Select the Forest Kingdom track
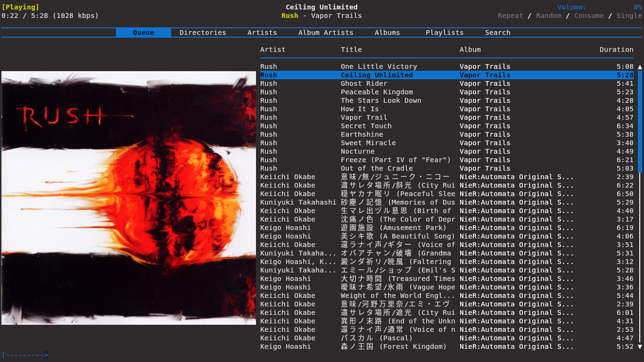Viewport: 644px width, 362px height. 447,346
